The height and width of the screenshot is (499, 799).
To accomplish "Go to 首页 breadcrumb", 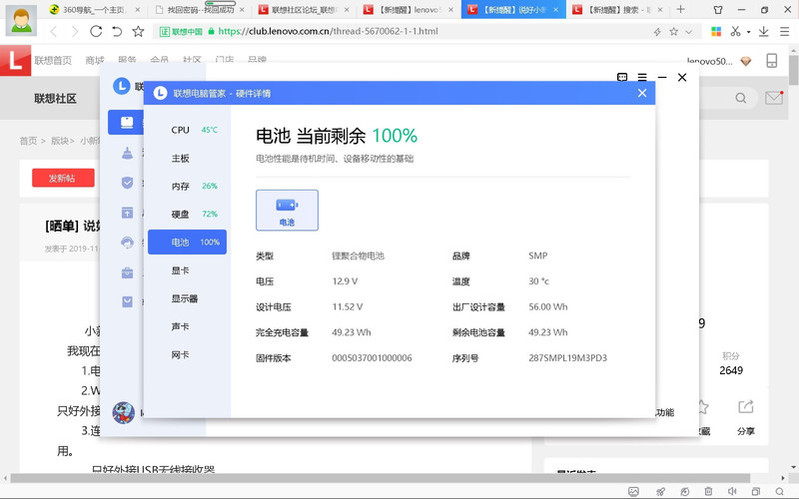I will [x=28, y=141].
